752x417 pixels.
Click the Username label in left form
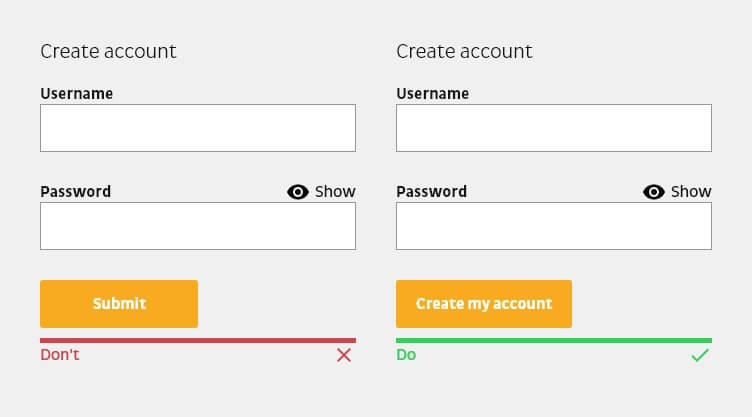click(x=77, y=94)
